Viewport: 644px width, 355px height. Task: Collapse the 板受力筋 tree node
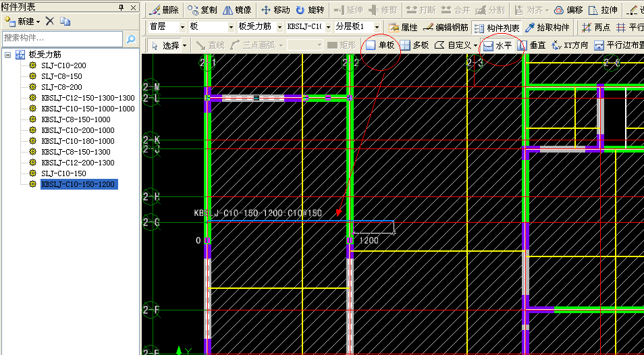(x=7, y=55)
